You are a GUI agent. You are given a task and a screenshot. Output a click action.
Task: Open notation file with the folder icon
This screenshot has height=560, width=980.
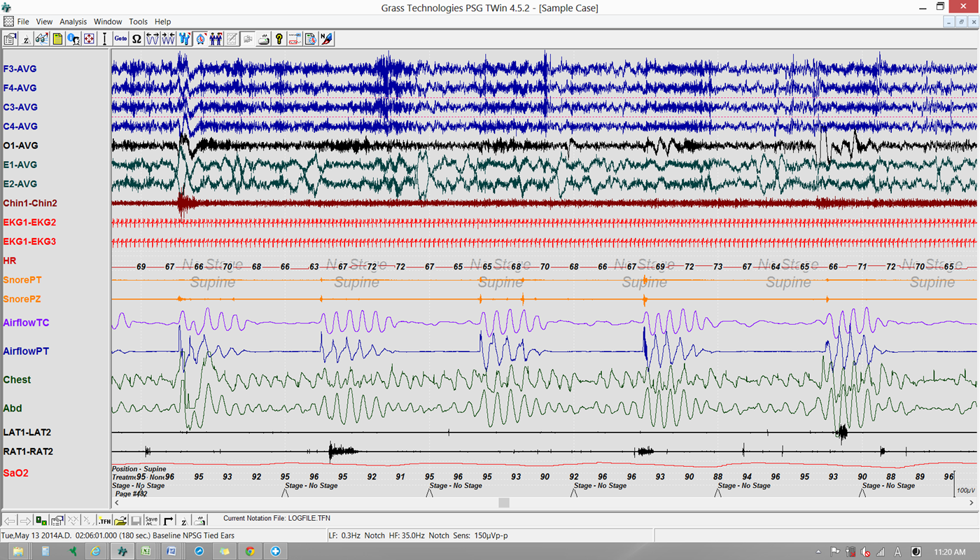click(x=120, y=521)
